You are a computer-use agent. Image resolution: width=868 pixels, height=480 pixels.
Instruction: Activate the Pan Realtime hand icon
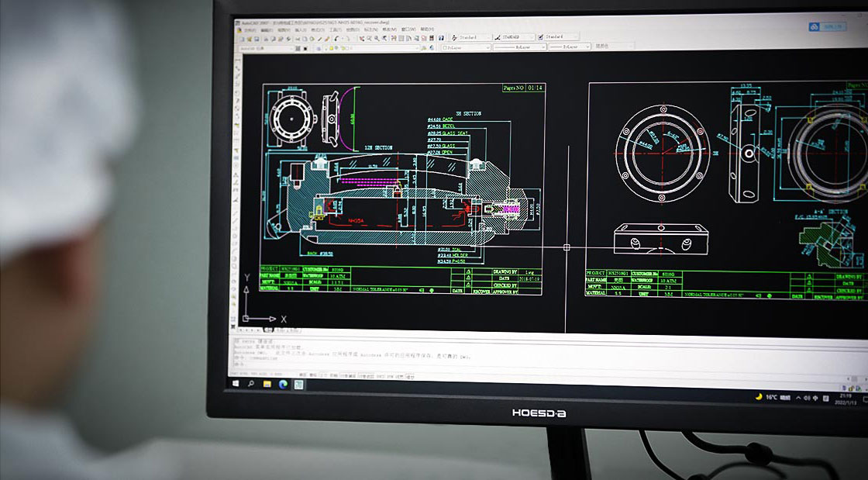point(362,39)
